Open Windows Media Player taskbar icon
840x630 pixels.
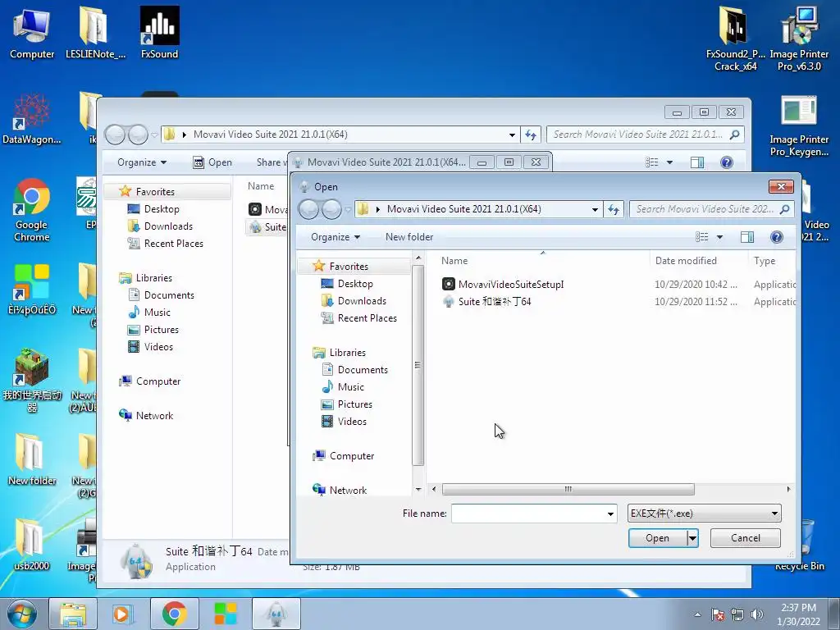click(x=123, y=614)
